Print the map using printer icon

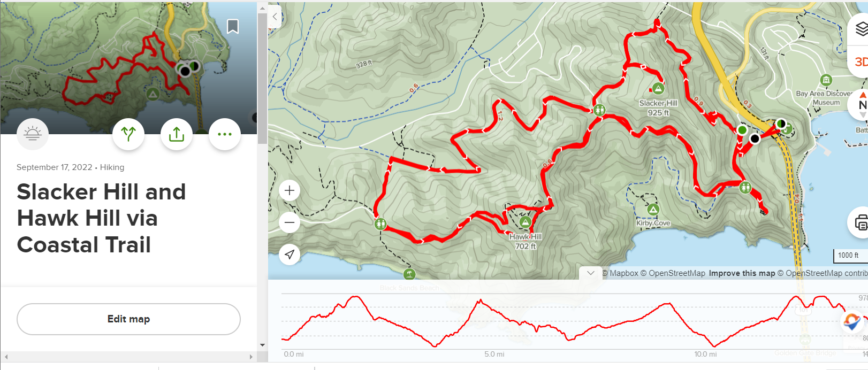[860, 222]
